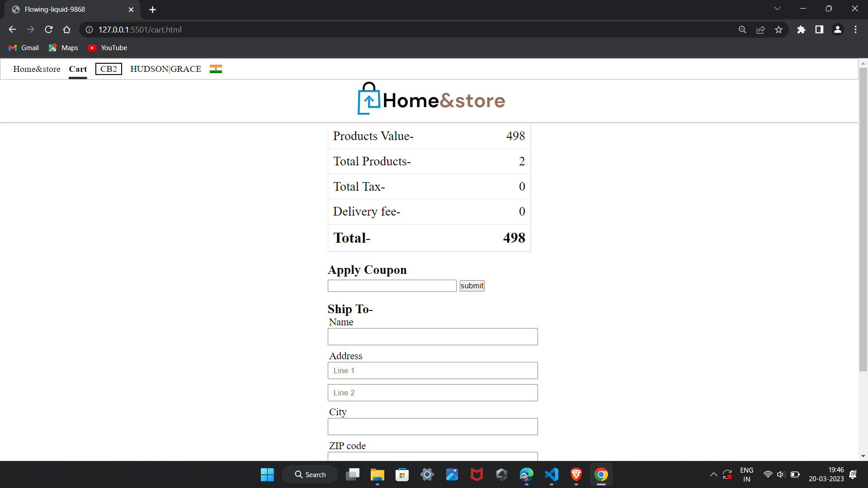The image size is (868, 488).
Task: Toggle the Windows Start button
Action: [x=267, y=474]
